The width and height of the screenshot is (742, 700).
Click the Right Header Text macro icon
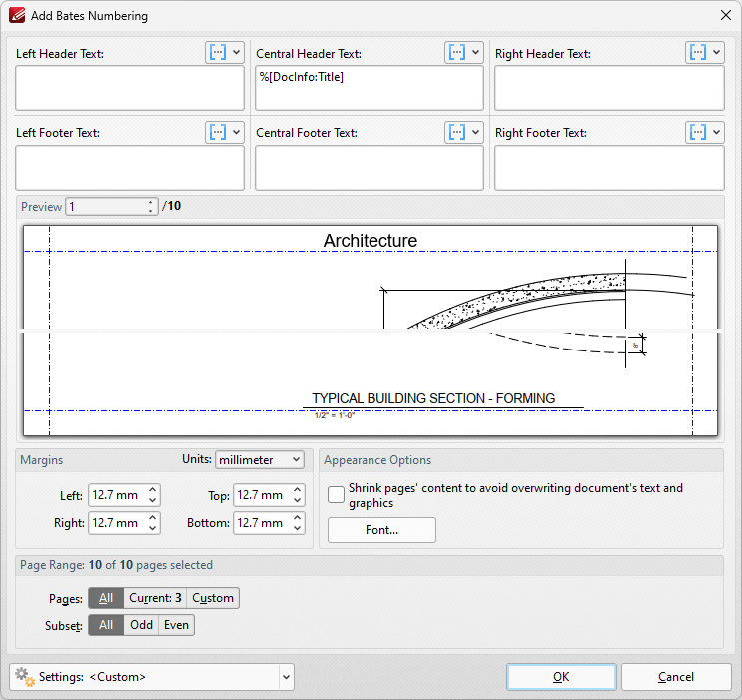(x=698, y=53)
